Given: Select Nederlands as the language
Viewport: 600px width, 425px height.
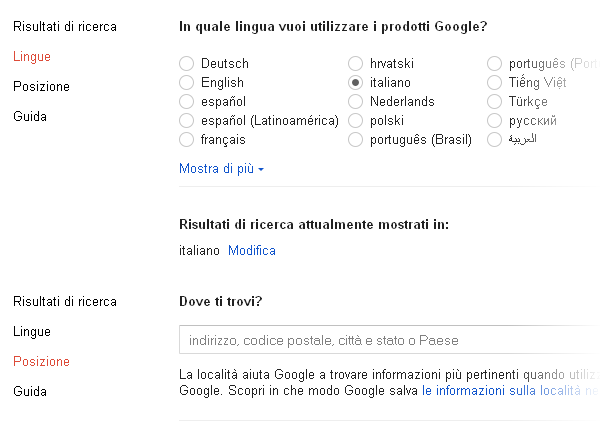Looking at the screenshot, I should 355,101.
